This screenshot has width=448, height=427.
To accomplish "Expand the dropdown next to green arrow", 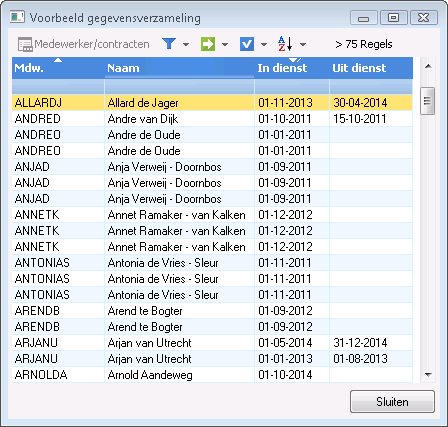I will (x=225, y=44).
